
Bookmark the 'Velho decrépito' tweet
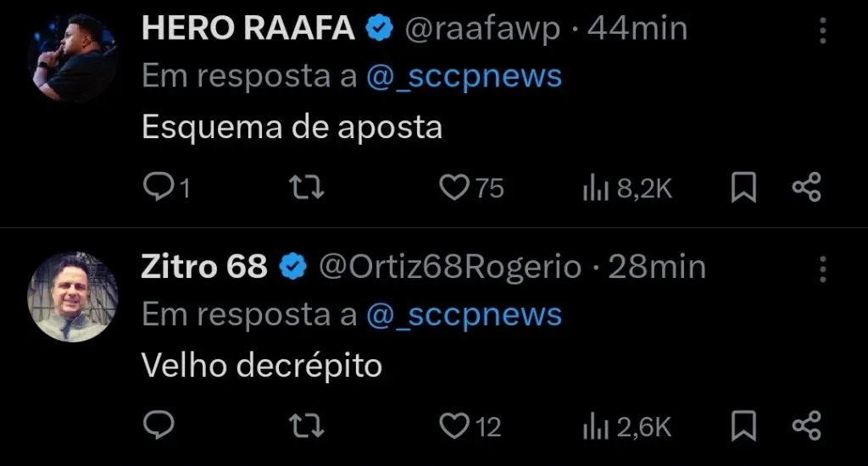[743, 426]
